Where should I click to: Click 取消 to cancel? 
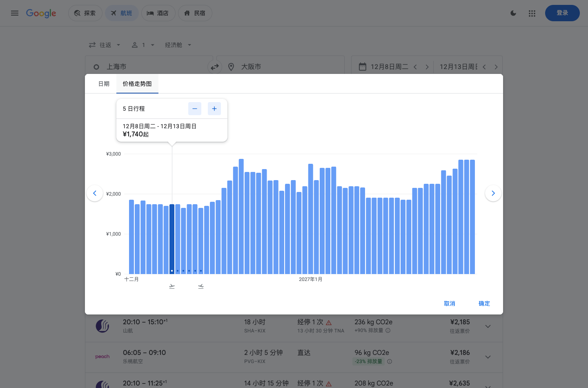click(x=450, y=303)
